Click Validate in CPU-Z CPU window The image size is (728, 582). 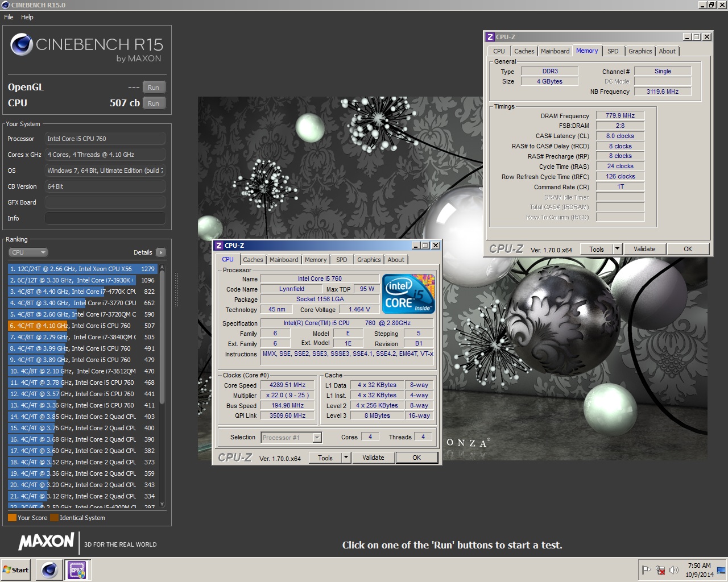click(373, 458)
